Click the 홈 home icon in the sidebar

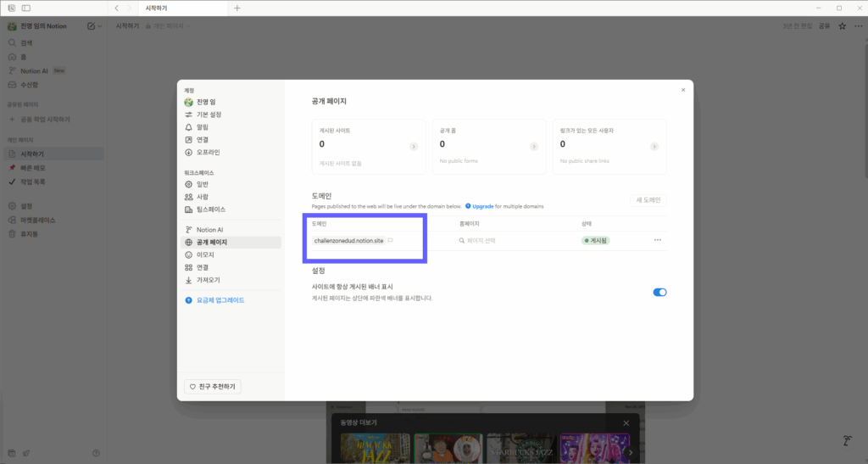[12, 57]
